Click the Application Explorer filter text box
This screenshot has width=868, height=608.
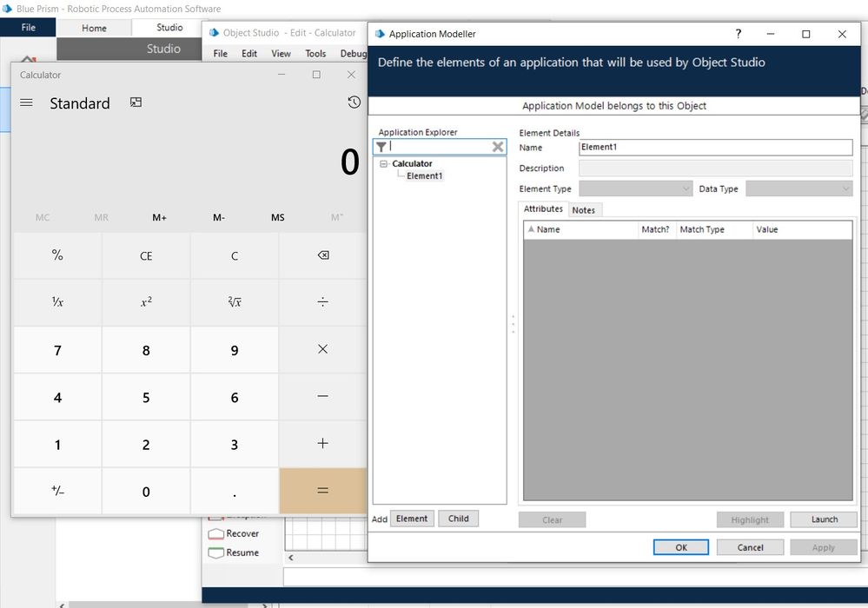click(440, 147)
